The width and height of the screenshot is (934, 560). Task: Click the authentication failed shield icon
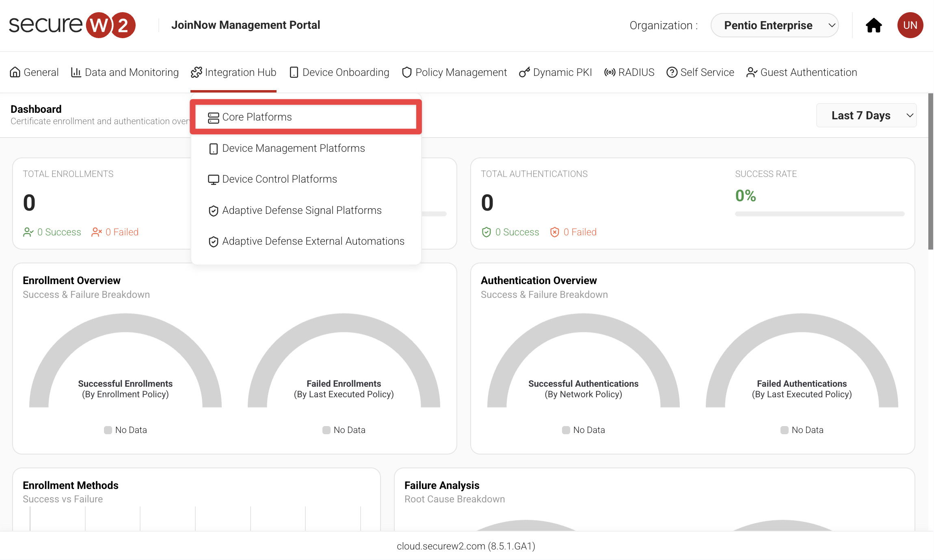click(x=555, y=232)
